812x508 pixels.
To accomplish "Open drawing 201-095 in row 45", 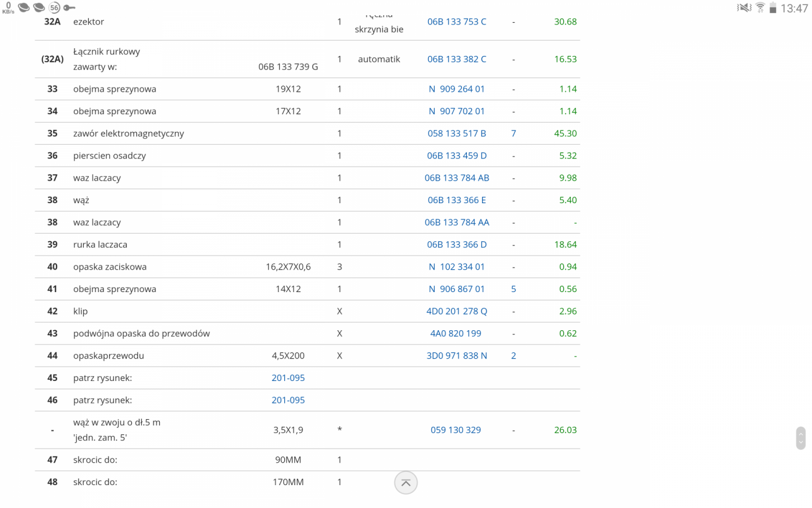I will click(x=288, y=378).
